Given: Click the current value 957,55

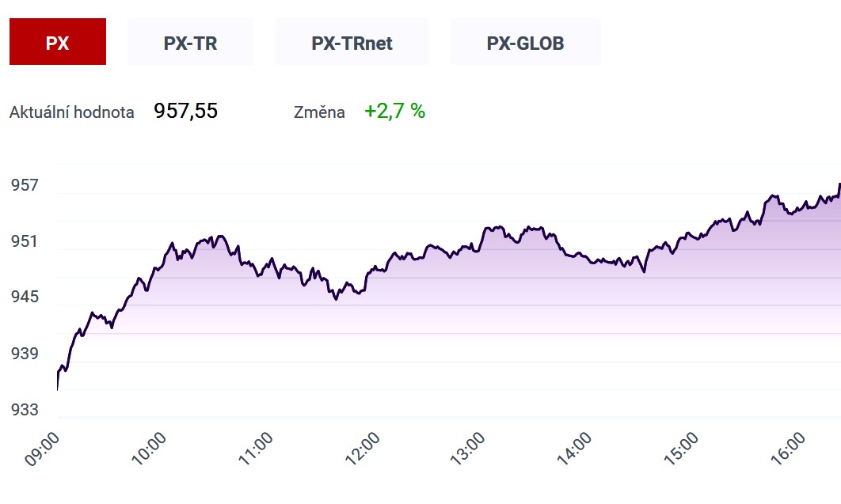Looking at the screenshot, I should (185, 111).
